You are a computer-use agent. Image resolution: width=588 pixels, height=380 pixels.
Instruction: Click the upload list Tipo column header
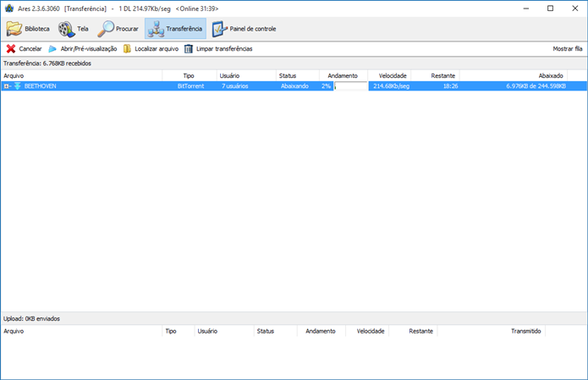[x=179, y=331]
